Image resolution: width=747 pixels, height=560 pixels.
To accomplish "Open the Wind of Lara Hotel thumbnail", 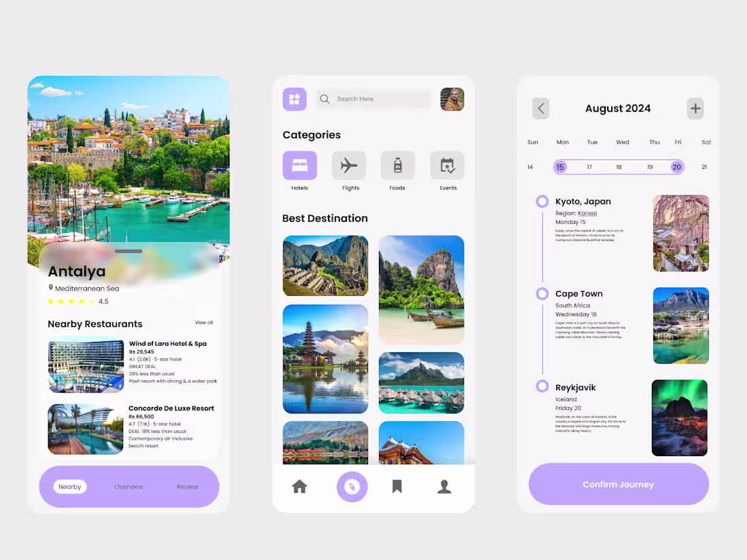I will [x=86, y=365].
